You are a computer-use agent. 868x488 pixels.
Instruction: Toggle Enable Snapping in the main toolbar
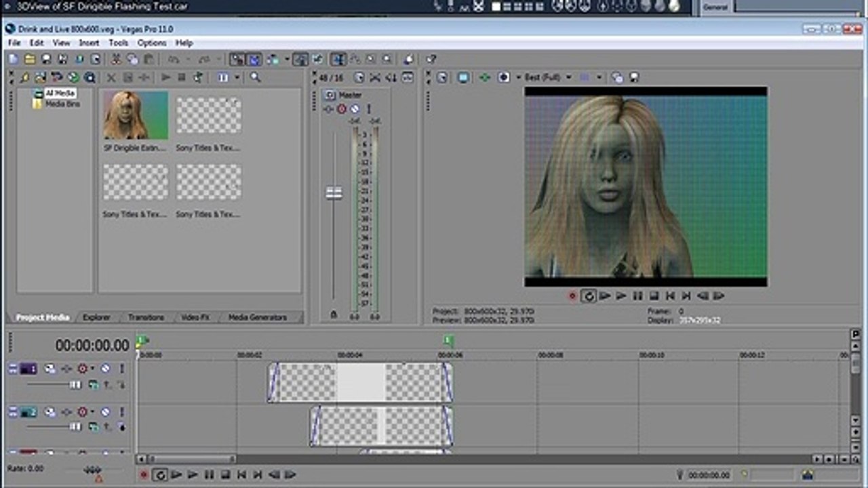click(x=237, y=59)
